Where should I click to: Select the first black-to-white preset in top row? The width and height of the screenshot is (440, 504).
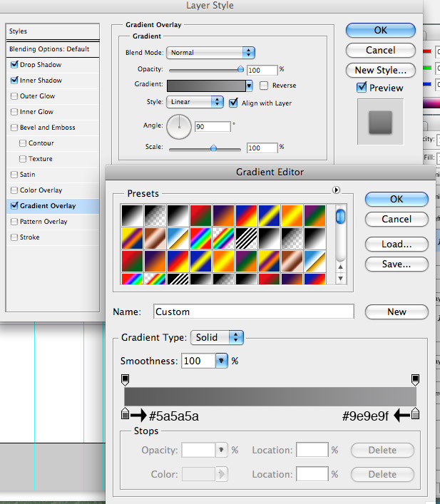point(132,216)
